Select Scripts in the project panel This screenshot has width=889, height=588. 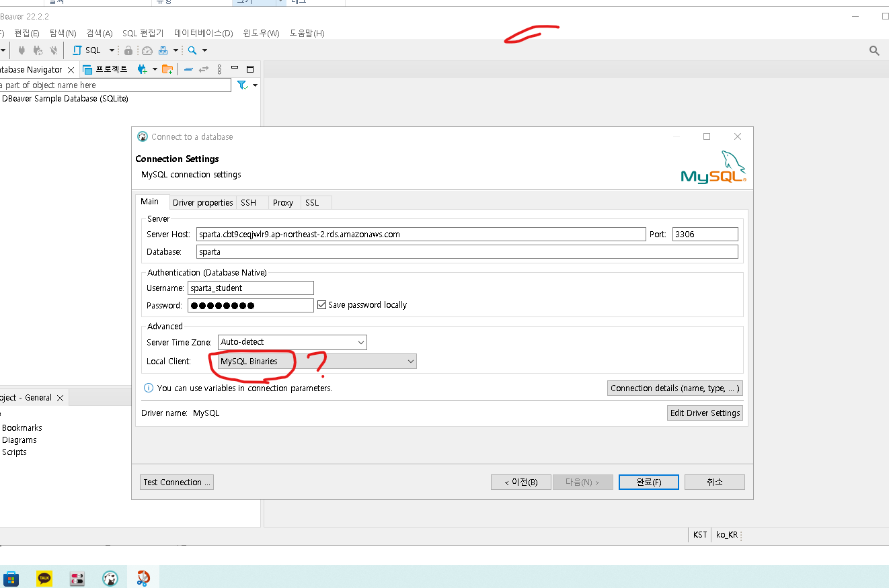tap(15, 452)
